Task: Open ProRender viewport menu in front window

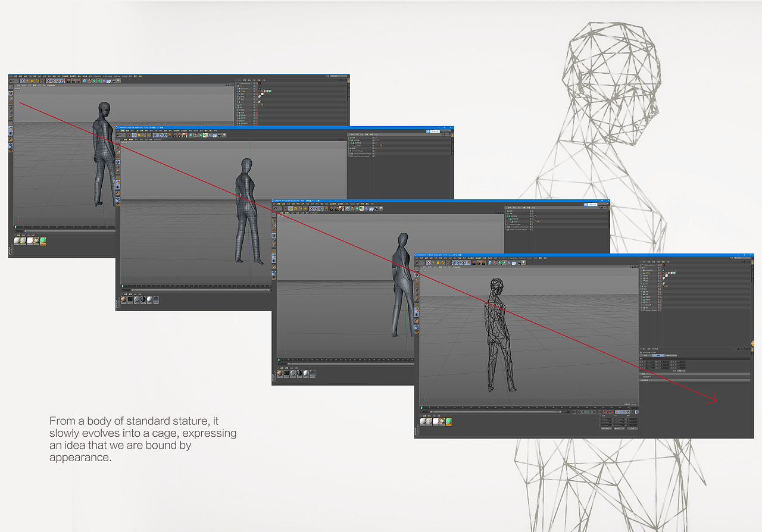Action: pyautogui.click(x=457, y=267)
